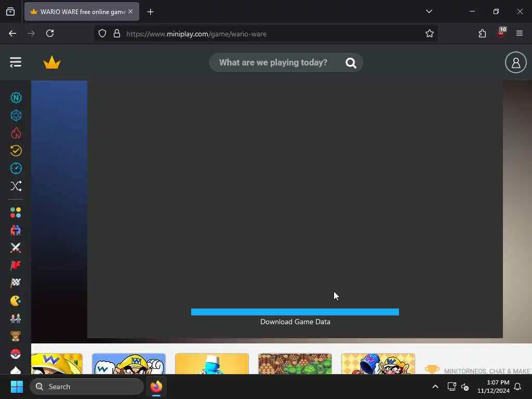Viewport: 532px width, 399px height.
Task: Click the Download Game Data progress bar
Action: (x=295, y=312)
